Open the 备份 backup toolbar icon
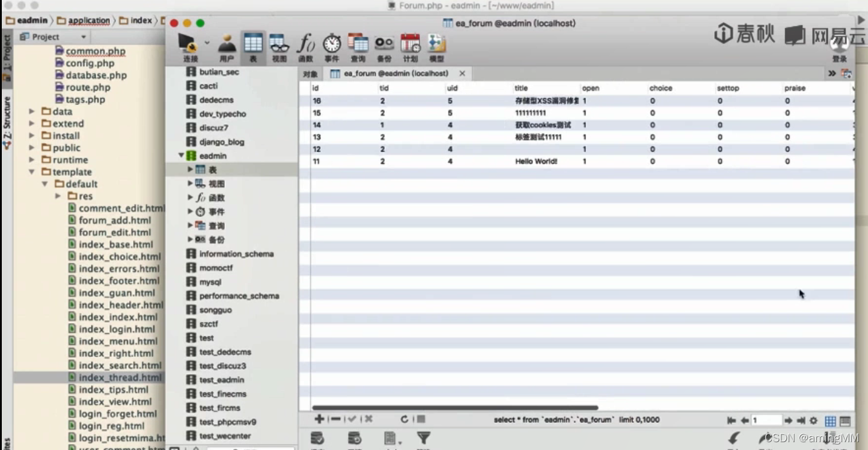This screenshot has width=868, height=450. tap(384, 48)
